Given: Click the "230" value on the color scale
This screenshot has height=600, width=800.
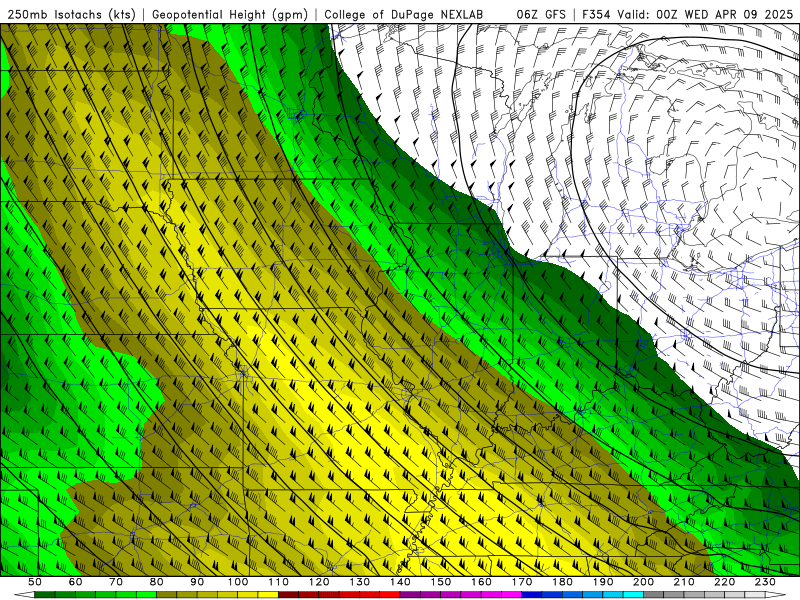Looking at the screenshot, I should click(765, 582).
